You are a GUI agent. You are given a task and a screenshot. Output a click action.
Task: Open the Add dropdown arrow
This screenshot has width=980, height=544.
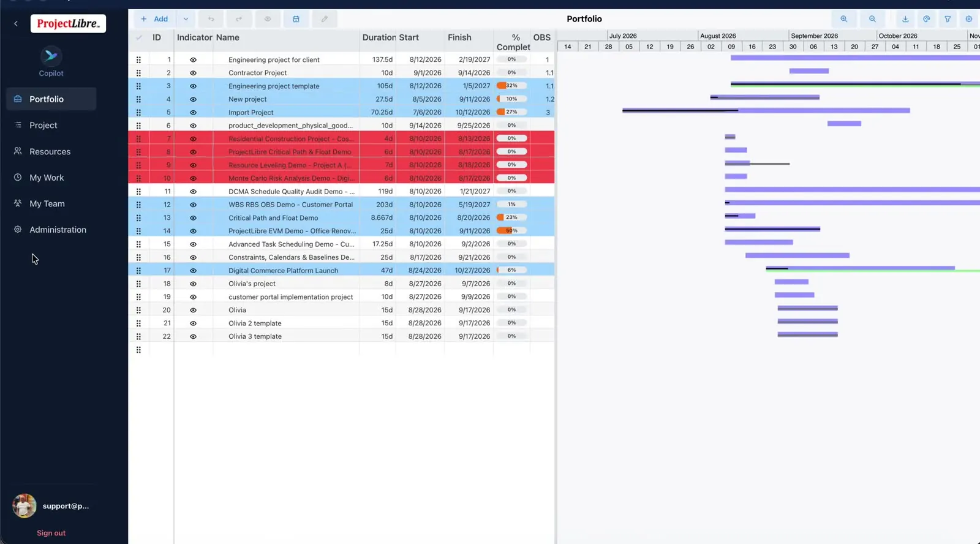186,19
